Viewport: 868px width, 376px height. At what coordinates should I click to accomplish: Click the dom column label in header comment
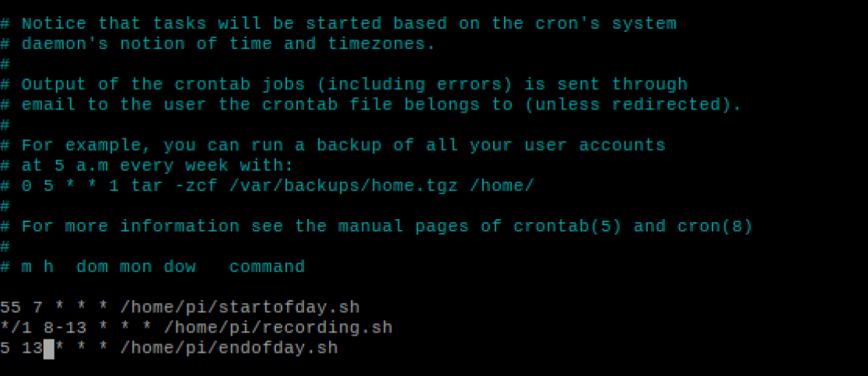[x=93, y=267]
